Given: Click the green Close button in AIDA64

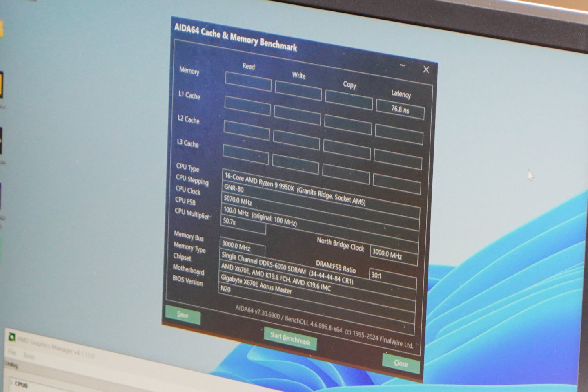Looking at the screenshot, I should point(401,363).
